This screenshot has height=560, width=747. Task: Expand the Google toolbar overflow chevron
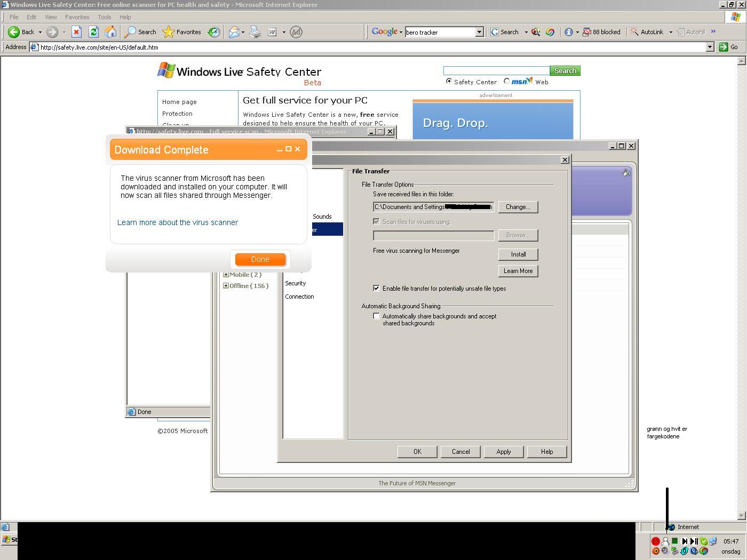point(713,31)
